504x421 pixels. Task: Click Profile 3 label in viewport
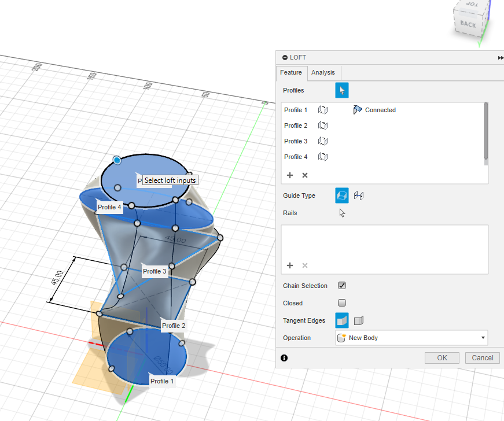coord(154,271)
